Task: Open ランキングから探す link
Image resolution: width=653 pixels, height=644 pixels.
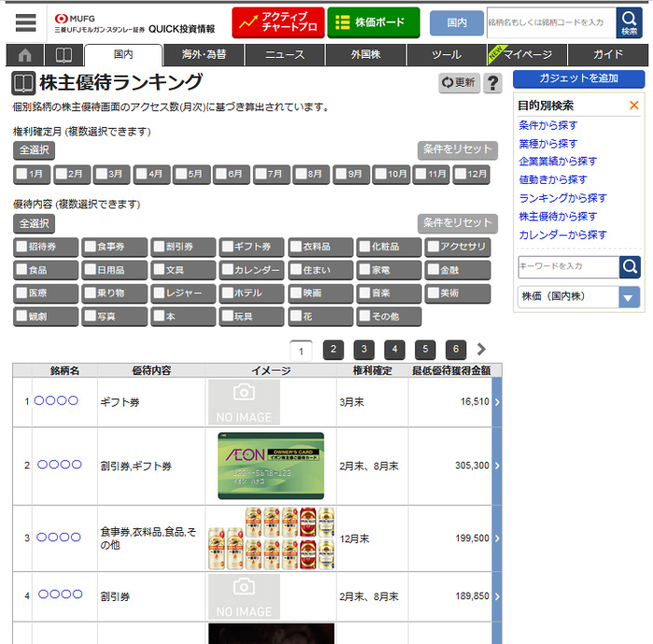Action: click(563, 198)
